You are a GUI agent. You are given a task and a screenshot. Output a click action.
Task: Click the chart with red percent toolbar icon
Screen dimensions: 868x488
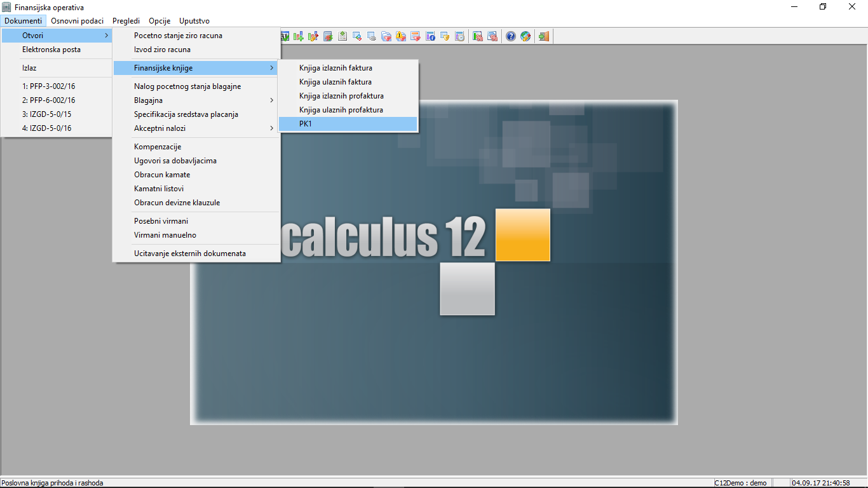pyautogui.click(x=478, y=36)
